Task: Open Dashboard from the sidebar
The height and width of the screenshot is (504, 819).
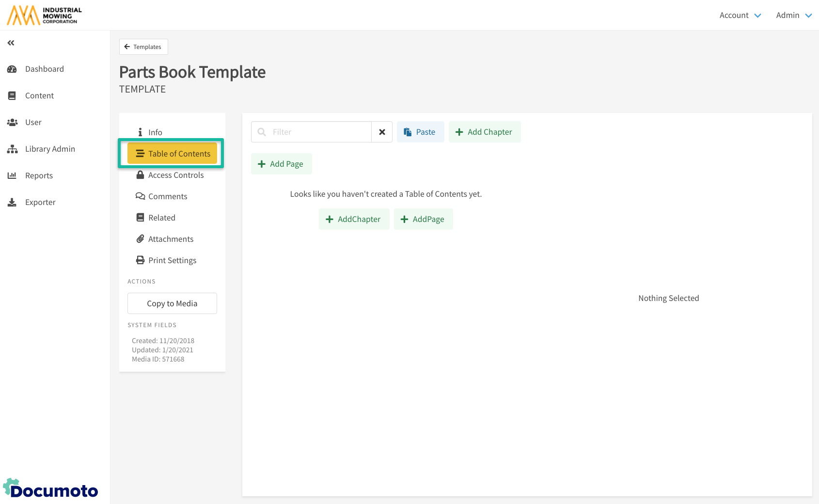Action: pyautogui.click(x=44, y=69)
